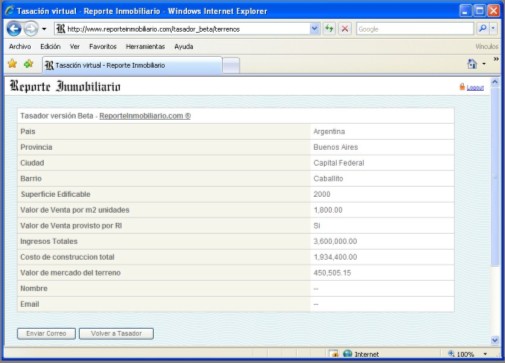Click the browser Back arrow button
The height and width of the screenshot is (363, 505).
pyautogui.click(x=14, y=29)
